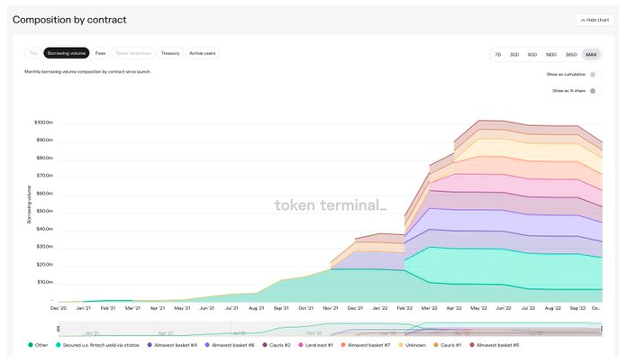Choose the 365D time range
The image size is (627, 364).
571,55
